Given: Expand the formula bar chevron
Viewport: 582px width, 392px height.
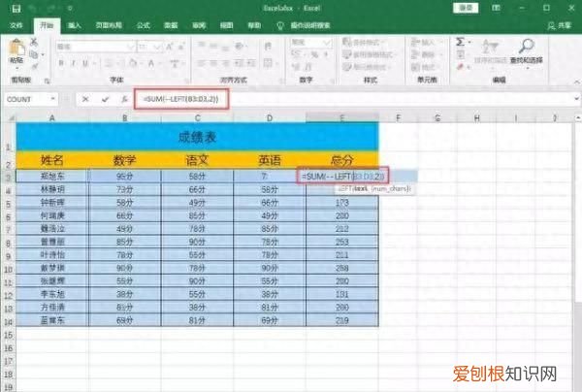Looking at the screenshot, I should tap(576, 99).
